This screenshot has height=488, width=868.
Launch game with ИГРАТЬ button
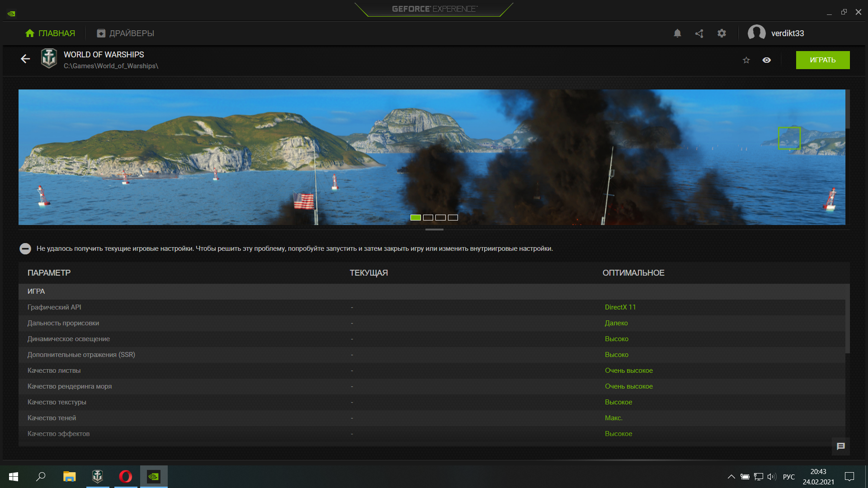[823, 60]
